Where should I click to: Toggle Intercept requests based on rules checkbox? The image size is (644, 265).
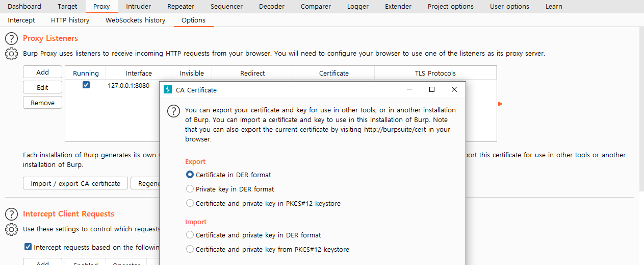(x=28, y=247)
